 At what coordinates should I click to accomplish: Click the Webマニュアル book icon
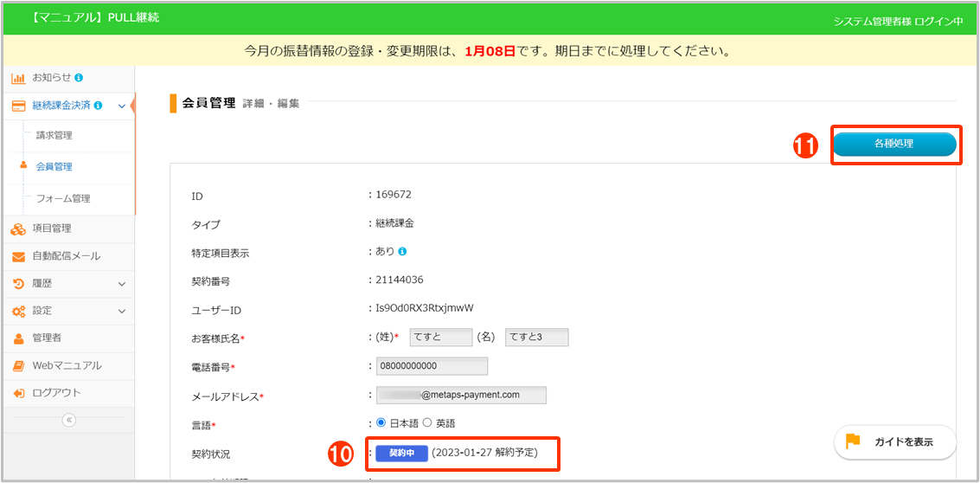18,366
